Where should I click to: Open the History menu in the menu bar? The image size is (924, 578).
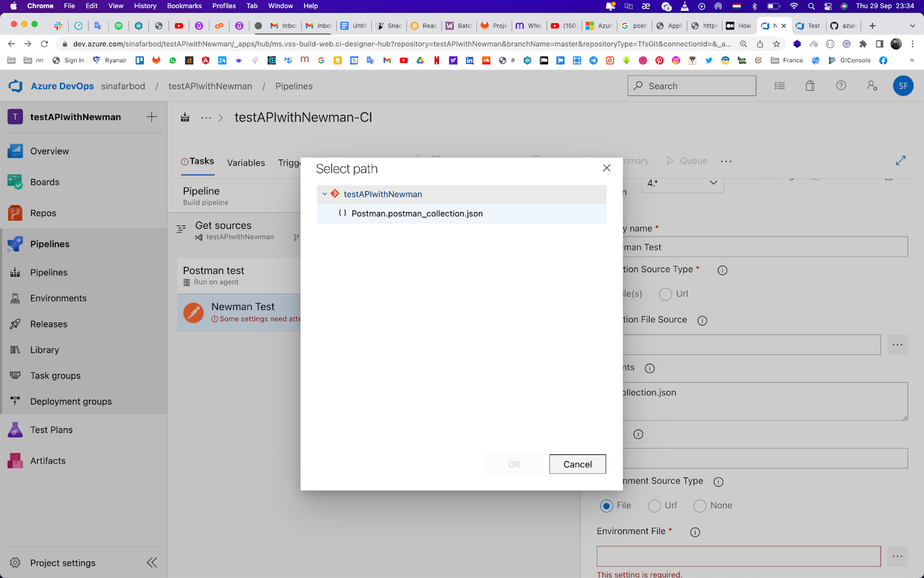145,6
